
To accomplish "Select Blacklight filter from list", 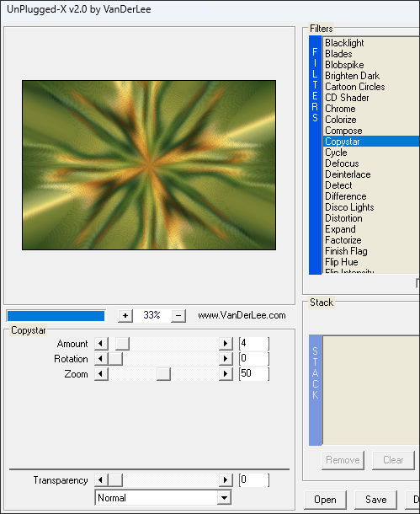I will [x=371, y=43].
